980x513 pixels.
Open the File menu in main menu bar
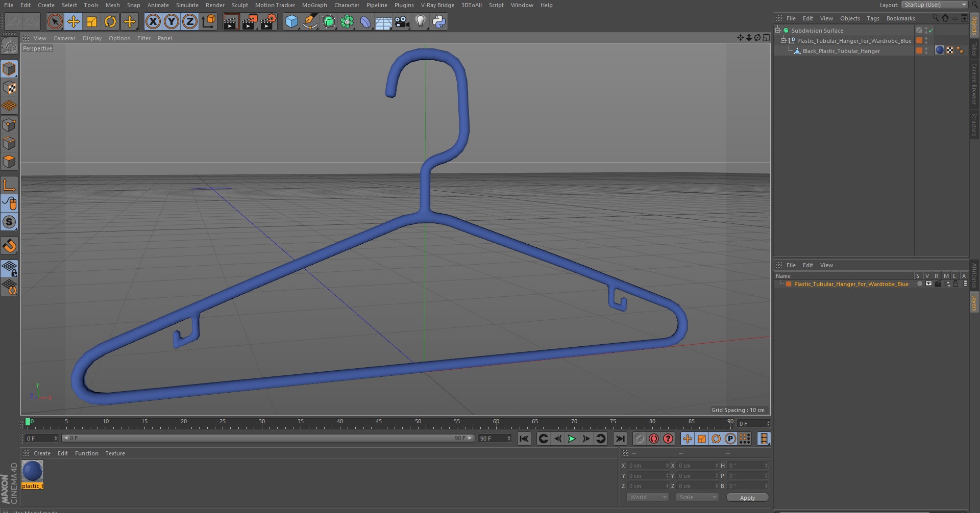point(9,5)
